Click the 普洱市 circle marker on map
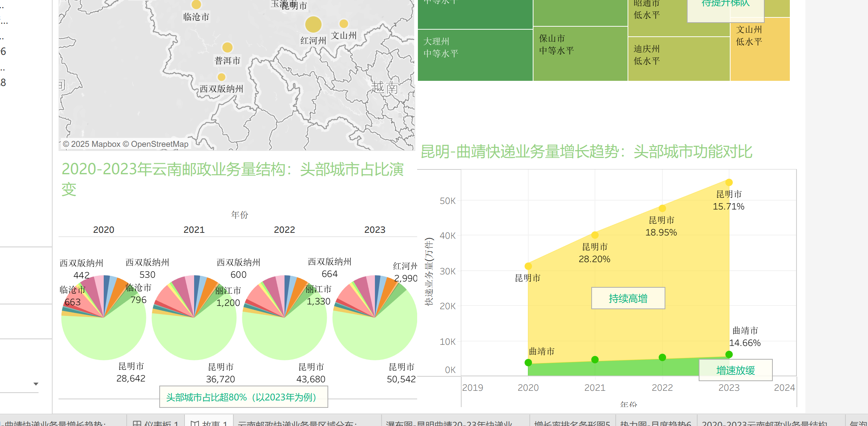The width and height of the screenshot is (868, 426). [x=227, y=47]
